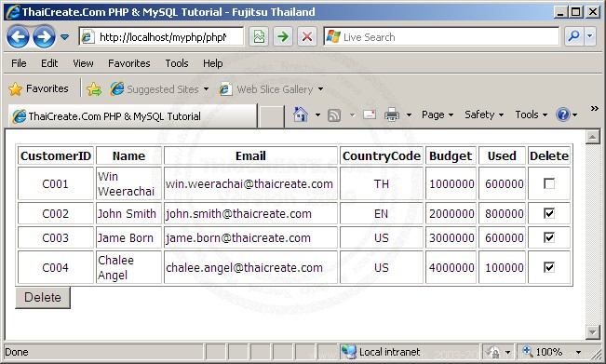The width and height of the screenshot is (606, 364).
Task: Open the Help menu
Action: coord(212,63)
